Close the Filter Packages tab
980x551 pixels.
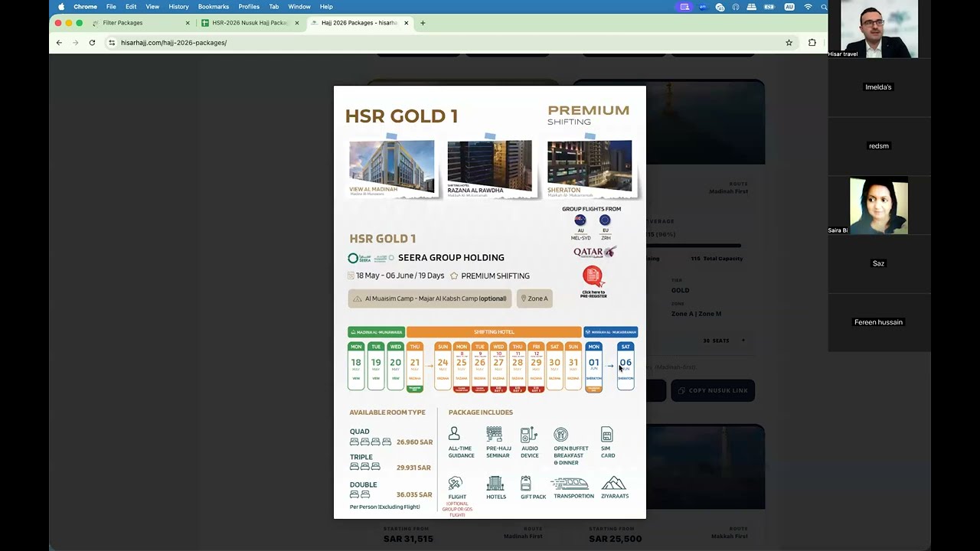[x=188, y=23]
